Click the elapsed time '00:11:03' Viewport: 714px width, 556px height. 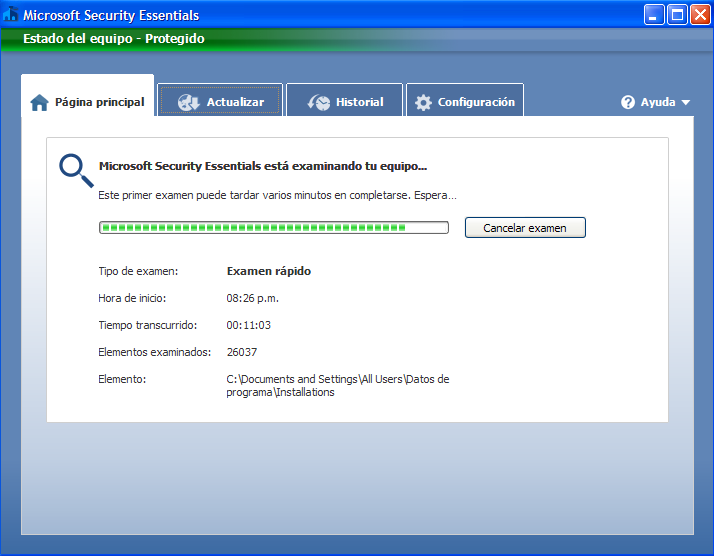click(249, 325)
